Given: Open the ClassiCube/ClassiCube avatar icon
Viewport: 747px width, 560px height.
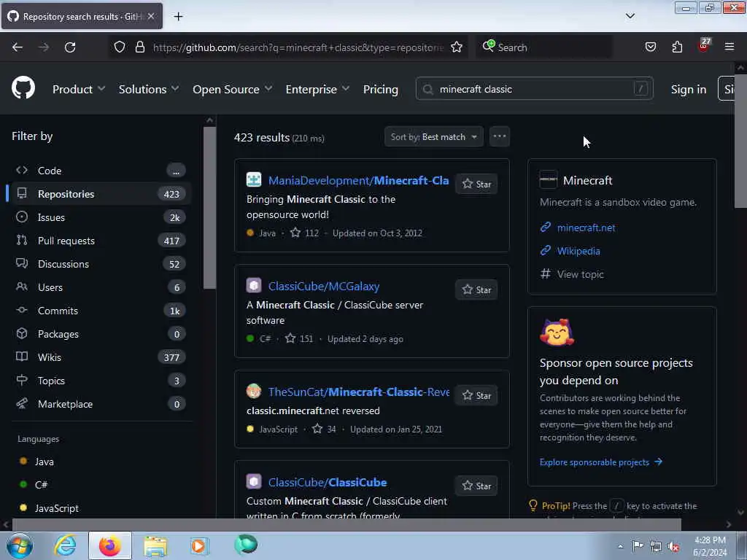Looking at the screenshot, I should pyautogui.click(x=253, y=481).
